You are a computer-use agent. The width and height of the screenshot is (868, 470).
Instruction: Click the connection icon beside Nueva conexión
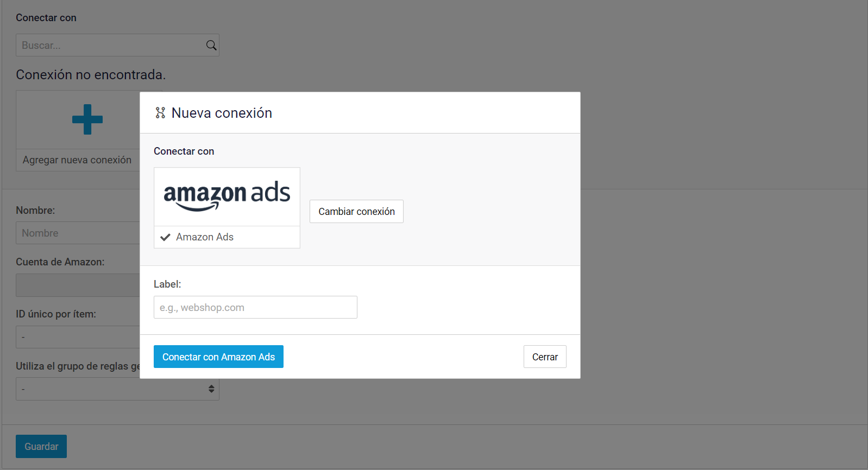(160, 113)
